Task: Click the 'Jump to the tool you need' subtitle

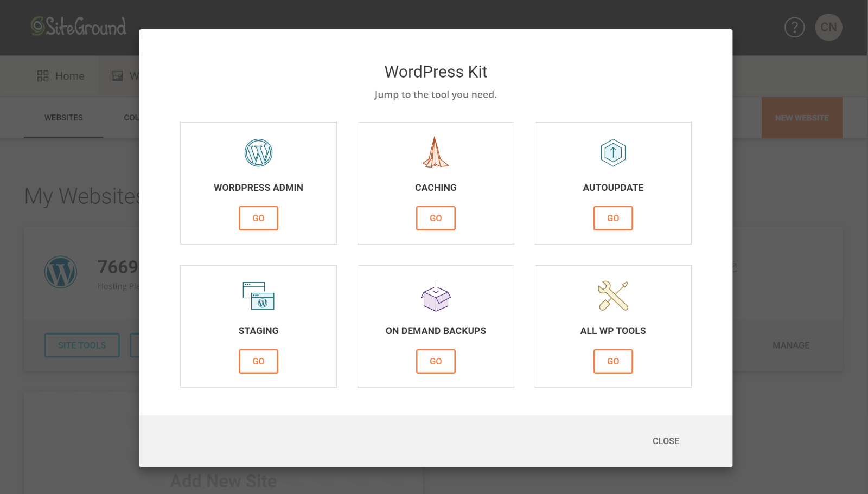Action: [x=436, y=94]
